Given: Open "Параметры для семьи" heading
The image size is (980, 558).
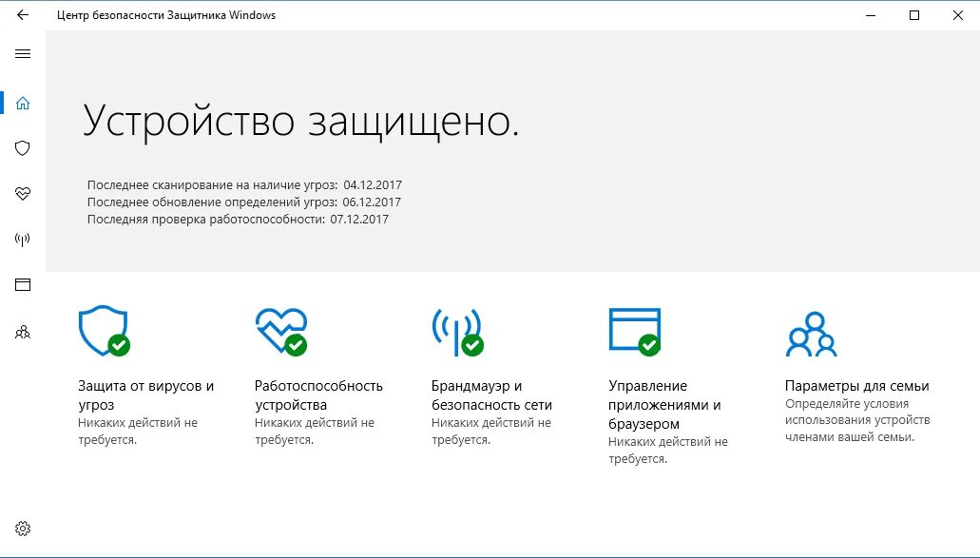Looking at the screenshot, I should [856, 386].
